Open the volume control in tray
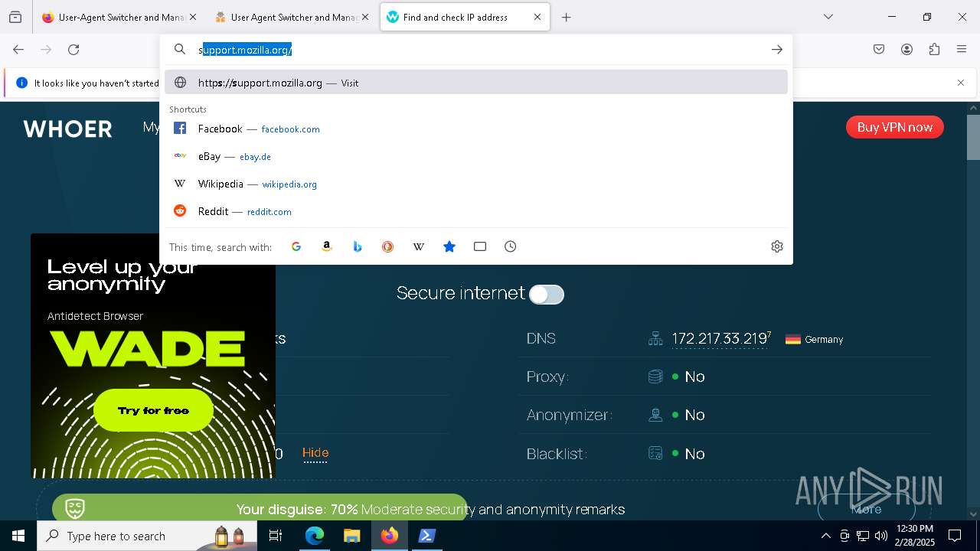The height and width of the screenshot is (551, 980). pos(881,536)
